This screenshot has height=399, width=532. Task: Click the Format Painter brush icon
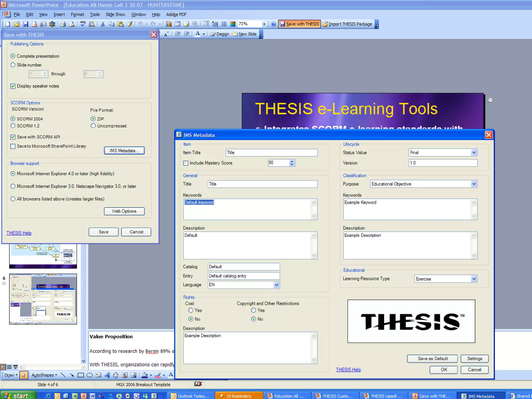pyautogui.click(x=130, y=24)
